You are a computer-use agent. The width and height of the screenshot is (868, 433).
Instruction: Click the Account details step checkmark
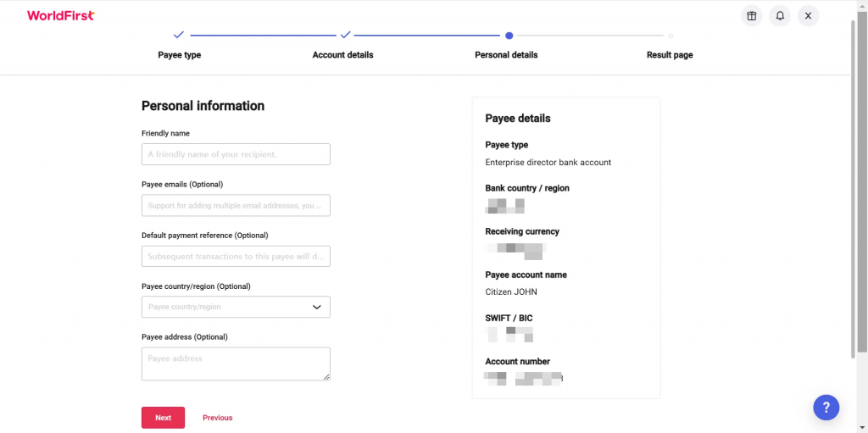pos(345,35)
